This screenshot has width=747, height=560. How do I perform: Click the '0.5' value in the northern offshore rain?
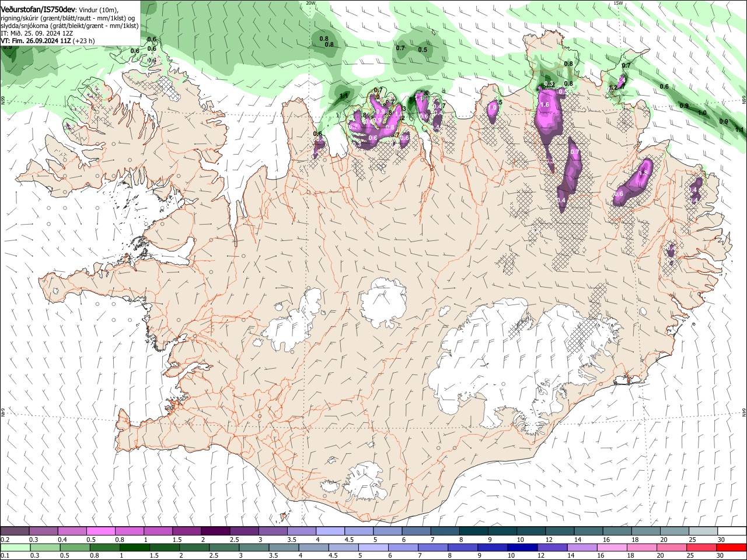pyautogui.click(x=423, y=50)
